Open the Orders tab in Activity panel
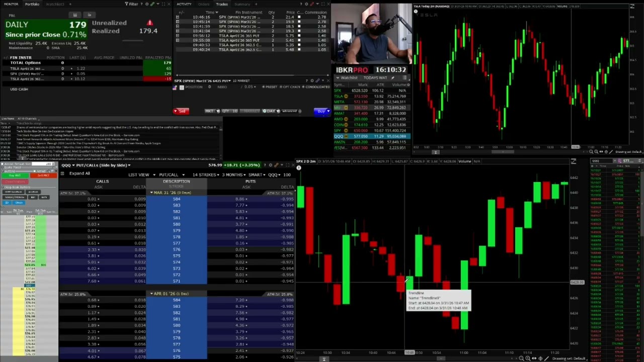The height and width of the screenshot is (362, 644). 204,4
